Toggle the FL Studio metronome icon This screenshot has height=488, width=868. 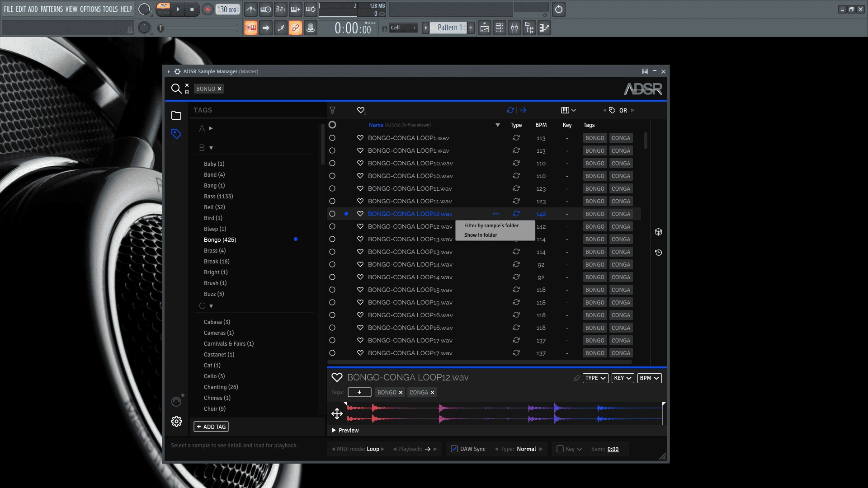click(251, 9)
